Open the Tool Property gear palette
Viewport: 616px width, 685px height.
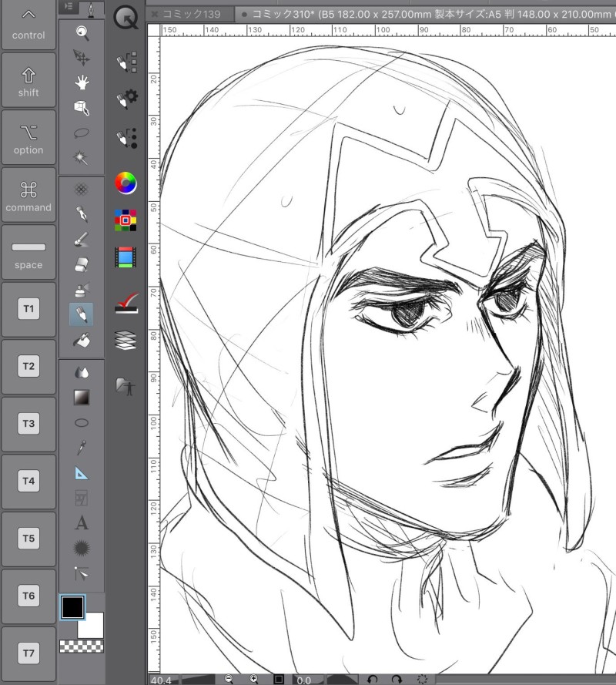pos(126,99)
